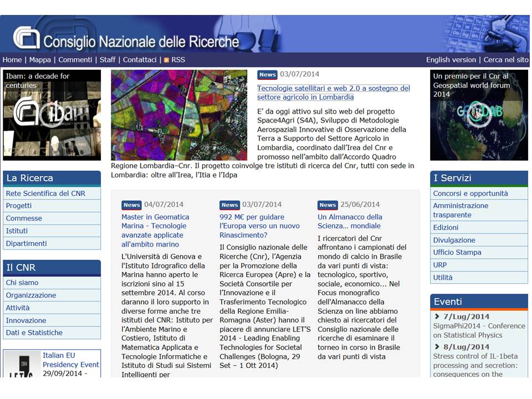The image size is (532, 399).
Task: Open the satellite farmland image
Action: click(x=179, y=115)
